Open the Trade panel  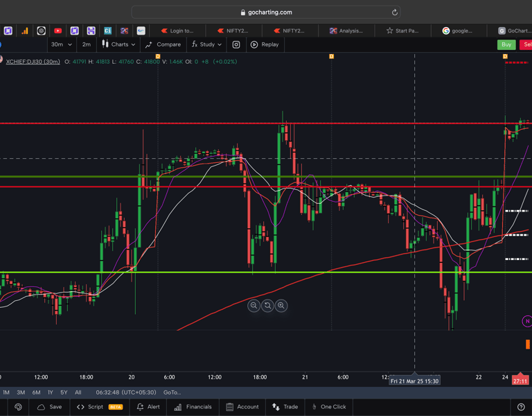285,407
